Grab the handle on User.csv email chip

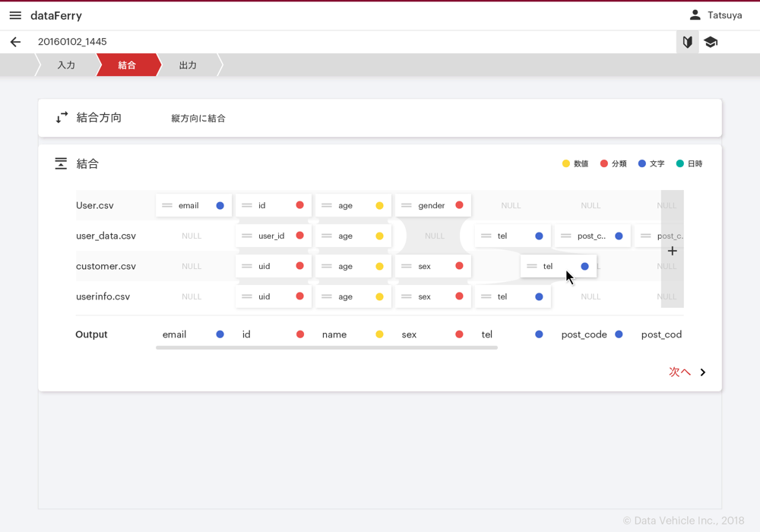click(167, 205)
